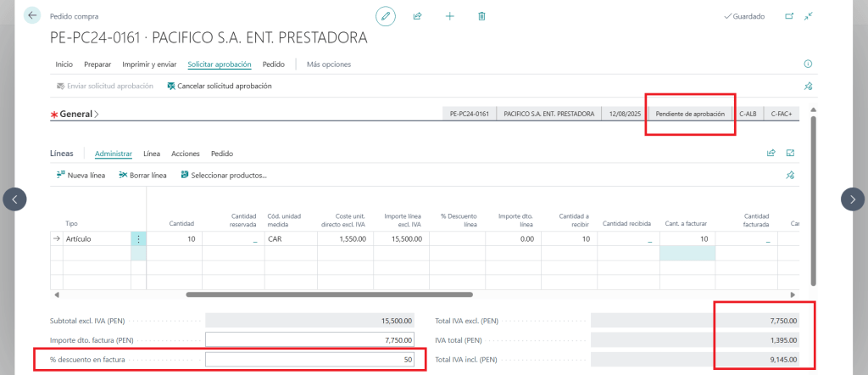Click the % descuento en factura field
The image size is (868, 375).
point(310,360)
